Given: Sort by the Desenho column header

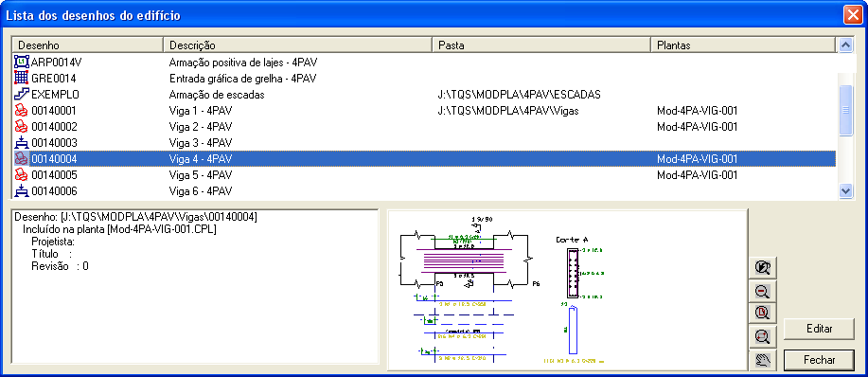Looking at the screenshot, I should 88,45.
